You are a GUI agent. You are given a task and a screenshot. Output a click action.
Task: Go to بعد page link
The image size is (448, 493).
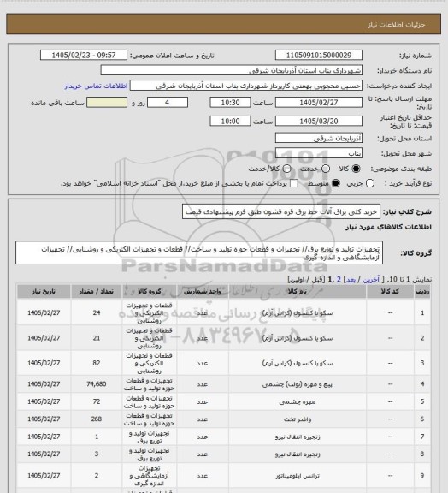[351, 280]
